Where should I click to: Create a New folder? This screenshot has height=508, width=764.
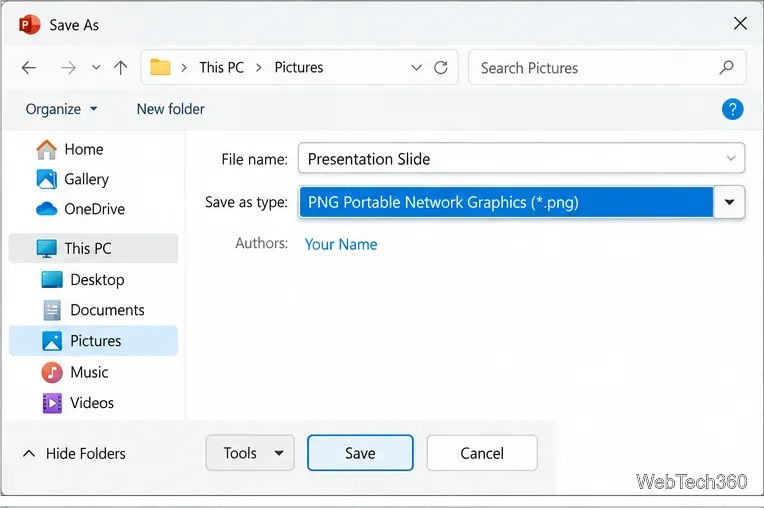click(x=171, y=109)
